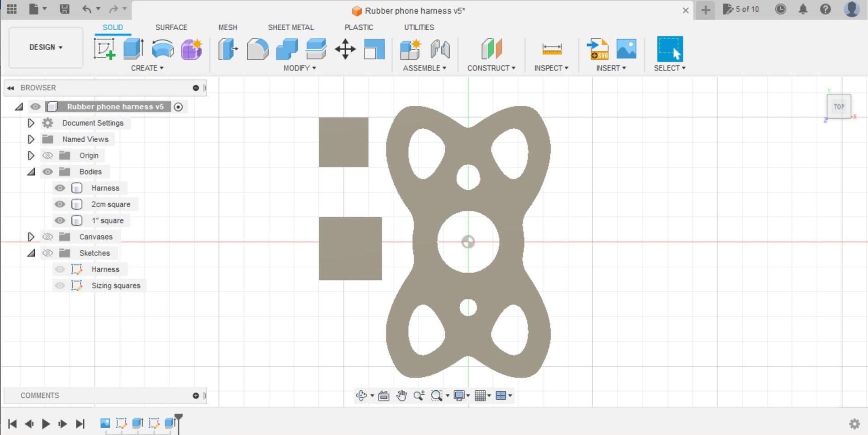
Task: Switch to the SHEET METAL tab
Action: tap(291, 27)
